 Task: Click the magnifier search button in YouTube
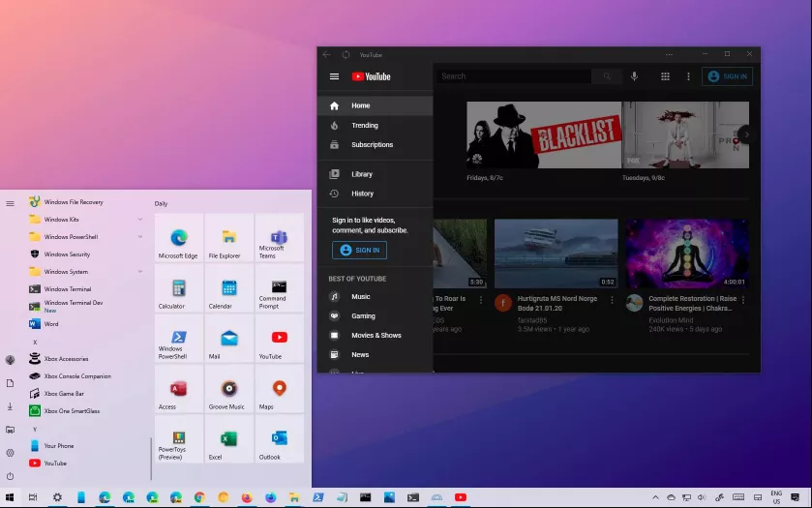(x=607, y=76)
